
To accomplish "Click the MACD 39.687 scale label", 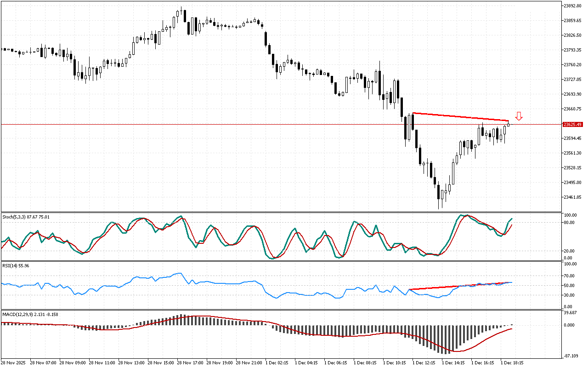I will (x=571, y=313).
